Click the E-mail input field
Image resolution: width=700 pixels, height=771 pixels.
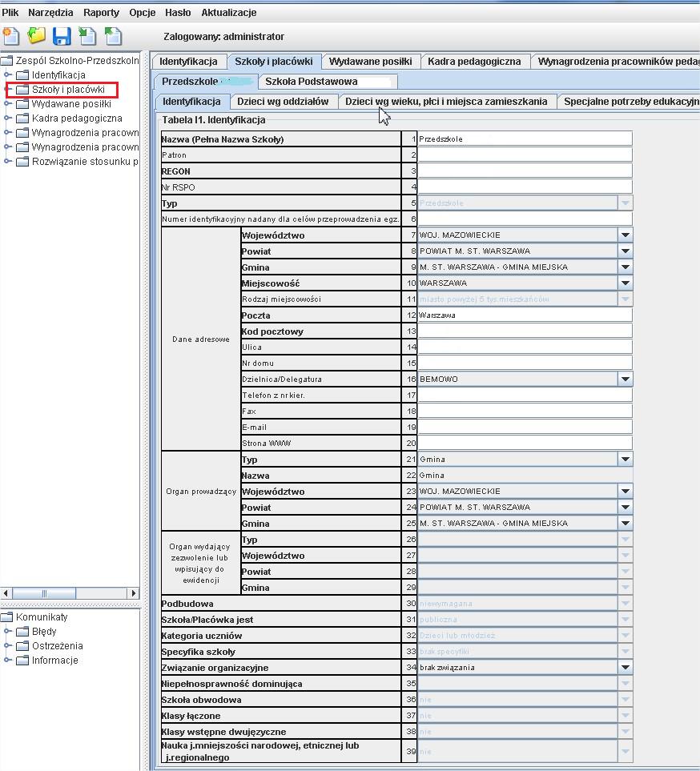click(x=525, y=428)
